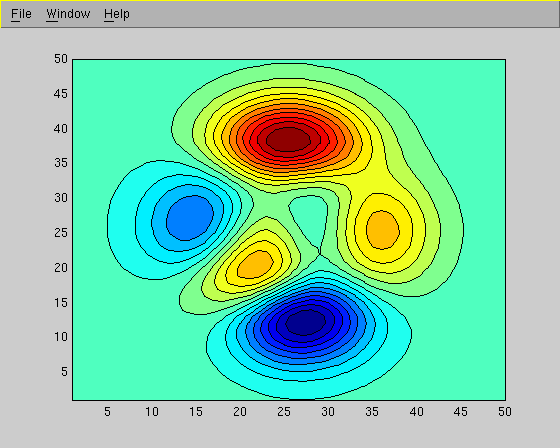The image size is (560, 448).
Task: Click y-axis tick label 30
Action: coord(61,198)
